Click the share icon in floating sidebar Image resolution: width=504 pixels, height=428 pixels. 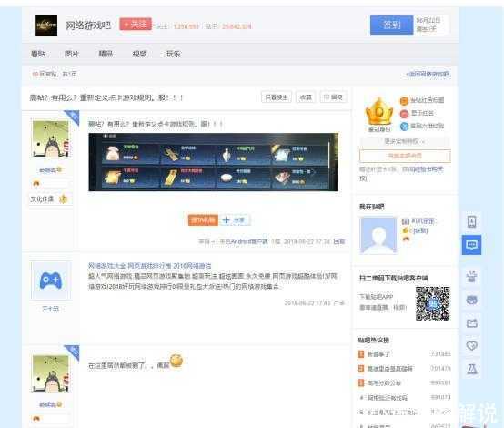pyautogui.click(x=471, y=322)
